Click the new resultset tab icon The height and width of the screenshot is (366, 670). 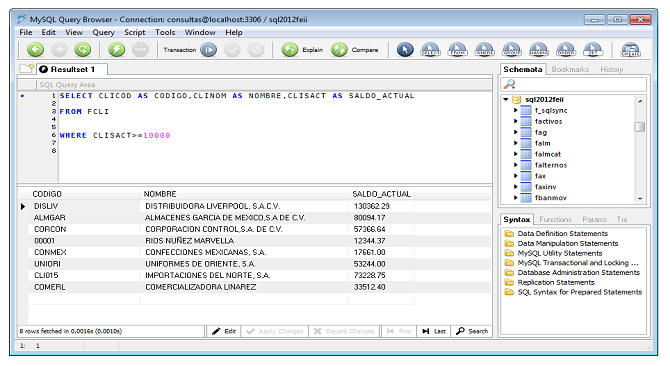point(26,68)
